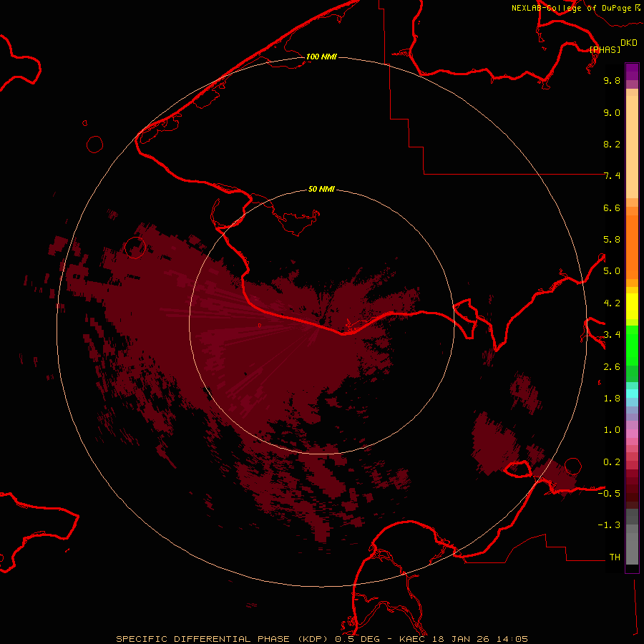Pick the light peach segment of the color bar

[632, 147]
